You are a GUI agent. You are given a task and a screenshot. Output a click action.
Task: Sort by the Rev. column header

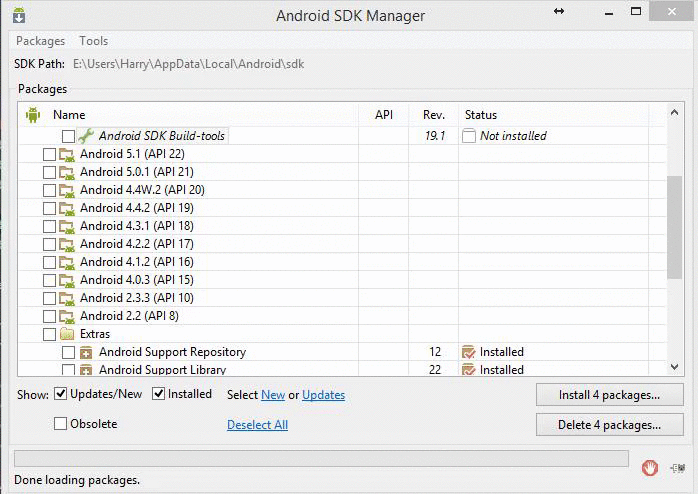434,115
